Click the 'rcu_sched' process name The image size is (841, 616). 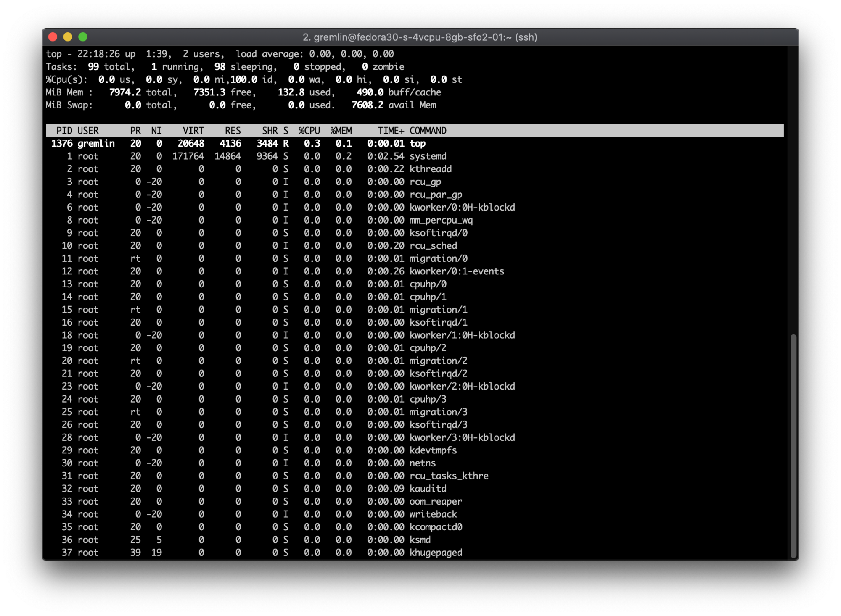tap(433, 246)
